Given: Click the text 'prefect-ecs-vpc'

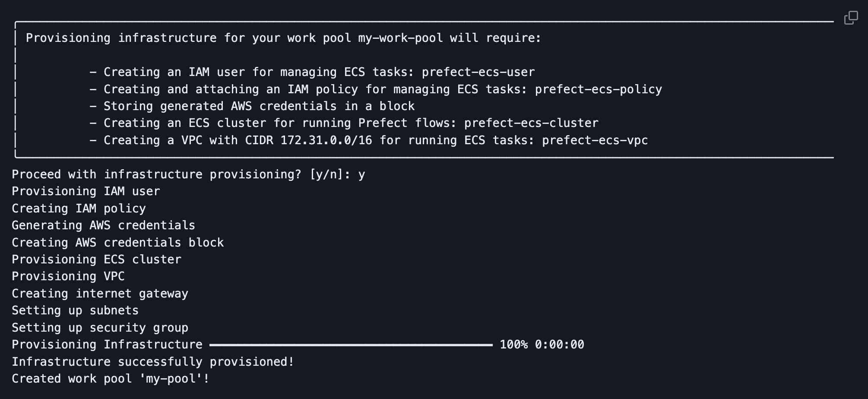Looking at the screenshot, I should point(595,140).
